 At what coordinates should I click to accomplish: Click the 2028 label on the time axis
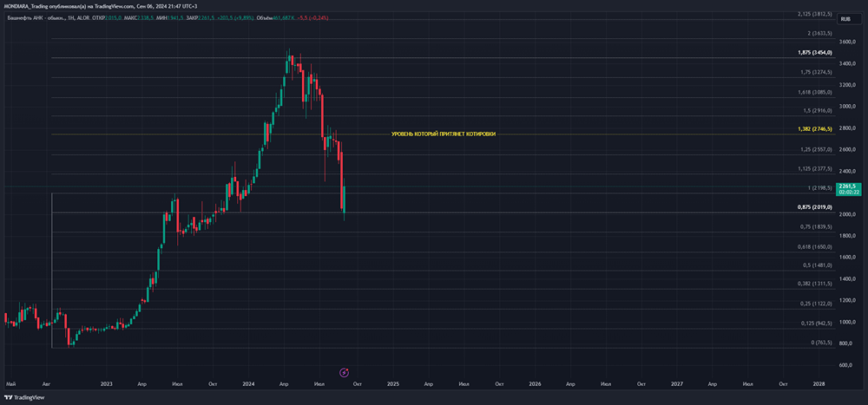(x=819, y=382)
